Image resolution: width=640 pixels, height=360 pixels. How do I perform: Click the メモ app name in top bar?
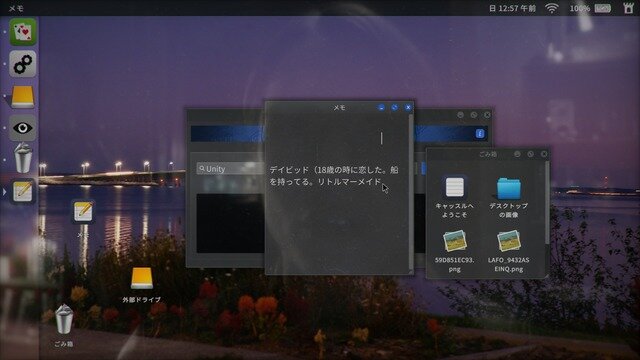(x=16, y=8)
